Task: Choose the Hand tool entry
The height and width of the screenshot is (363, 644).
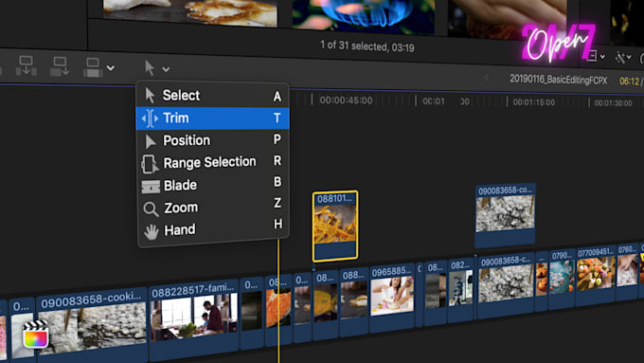Action: coord(212,229)
